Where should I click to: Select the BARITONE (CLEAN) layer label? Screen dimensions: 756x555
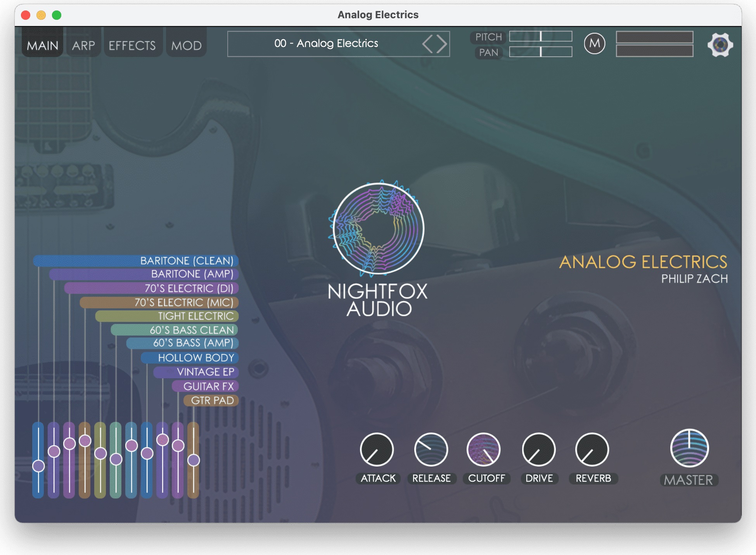136,260
